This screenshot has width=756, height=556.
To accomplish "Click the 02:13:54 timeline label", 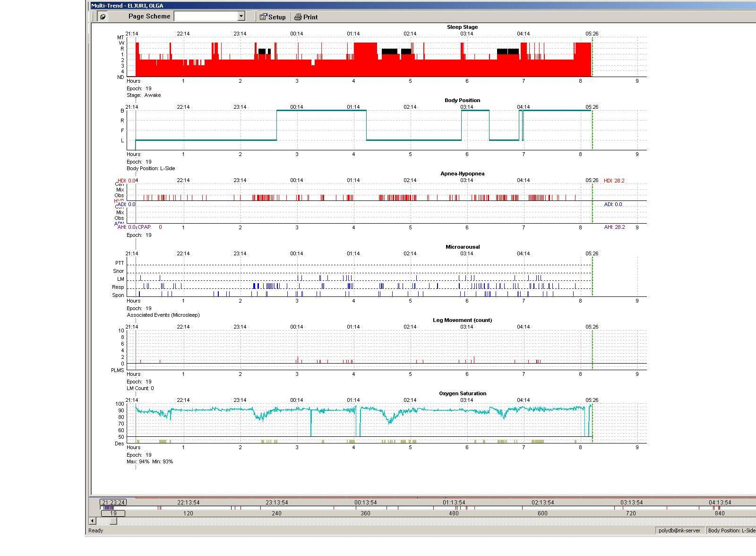I will (x=542, y=502).
